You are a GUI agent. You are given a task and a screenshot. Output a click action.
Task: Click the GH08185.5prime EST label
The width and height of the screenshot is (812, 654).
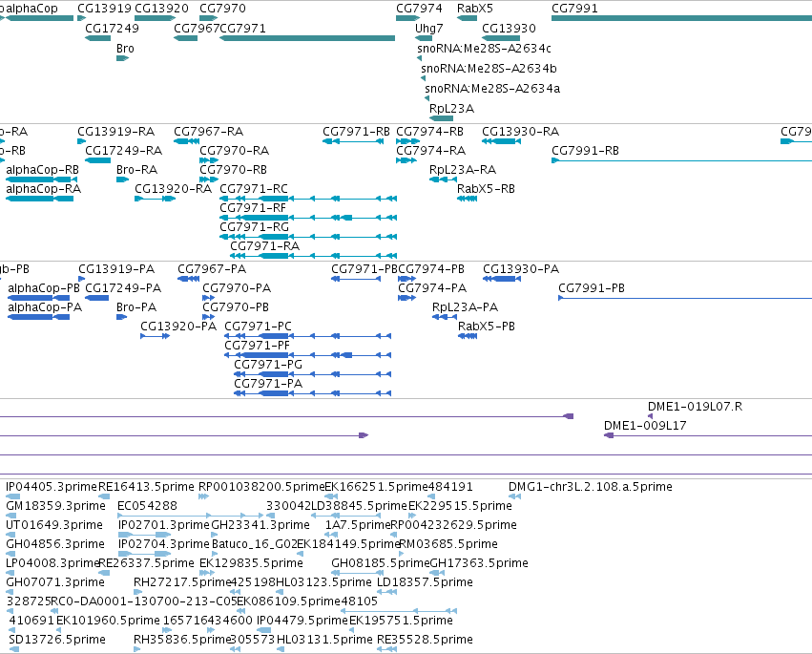(x=381, y=563)
